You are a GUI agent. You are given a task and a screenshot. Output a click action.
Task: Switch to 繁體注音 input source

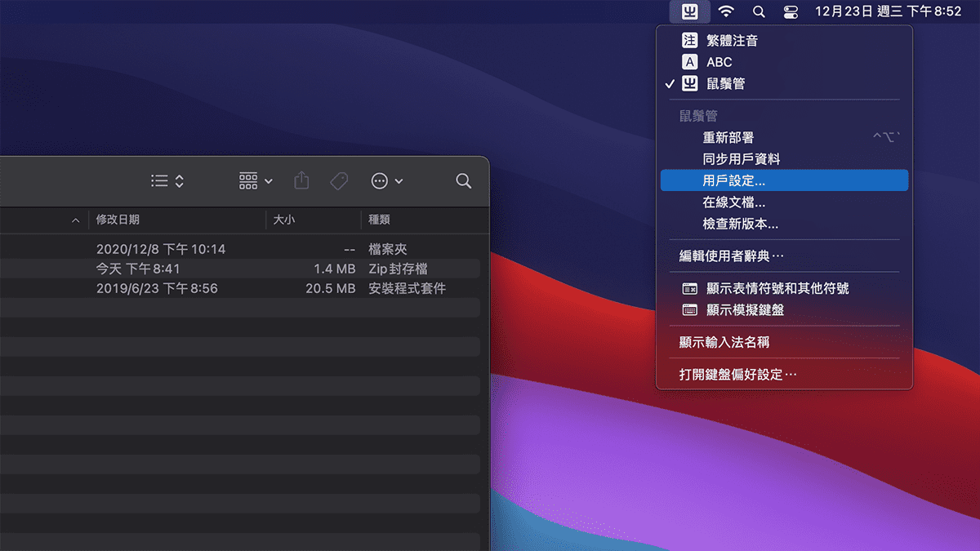click(x=731, y=40)
